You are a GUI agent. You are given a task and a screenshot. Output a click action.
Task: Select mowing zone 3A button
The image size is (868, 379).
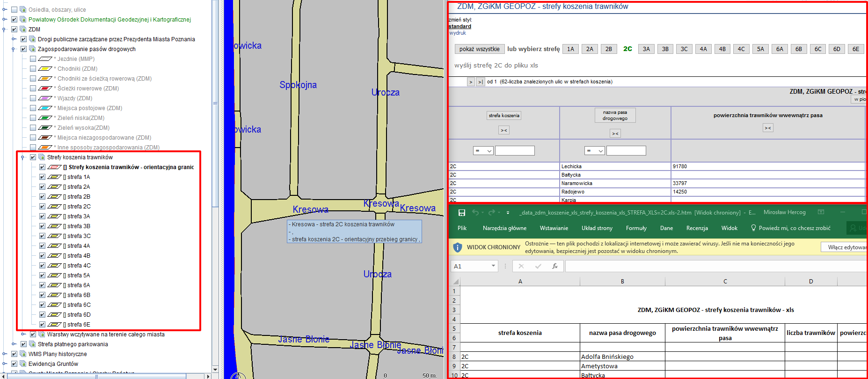tap(646, 49)
